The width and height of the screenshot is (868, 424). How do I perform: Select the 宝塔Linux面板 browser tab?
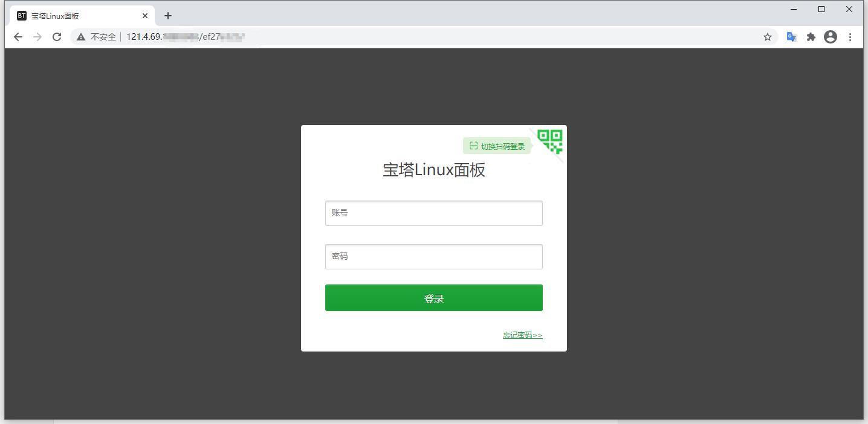coord(82,16)
